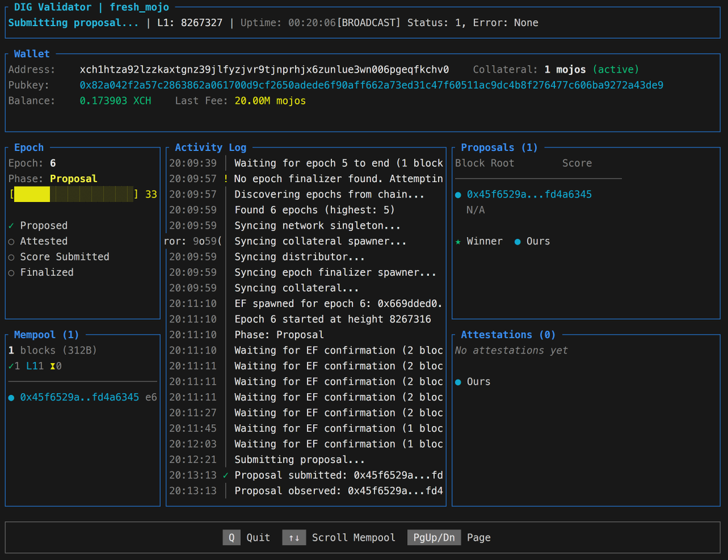
Task: Click the Score column header
Action: click(x=577, y=163)
